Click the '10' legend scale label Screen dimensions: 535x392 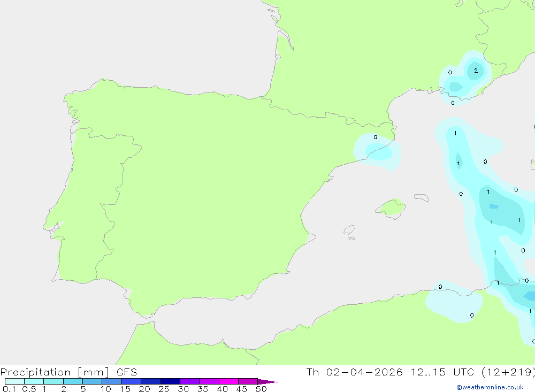pos(106,389)
